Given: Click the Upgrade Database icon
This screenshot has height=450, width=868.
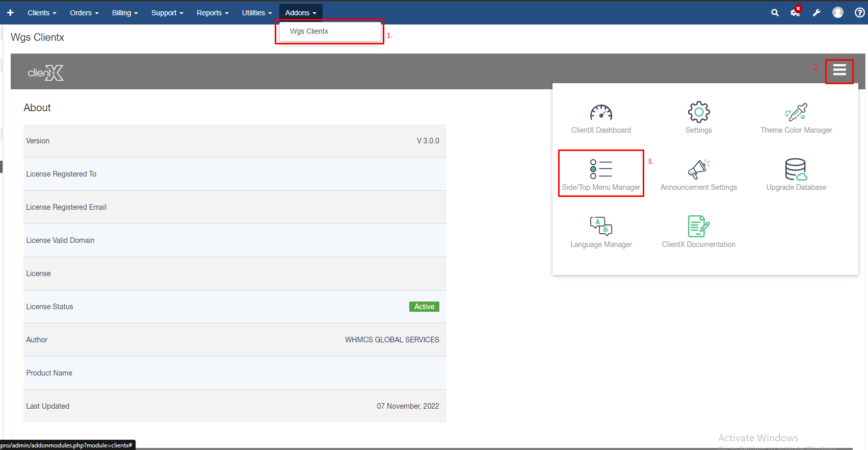Looking at the screenshot, I should [x=796, y=170].
